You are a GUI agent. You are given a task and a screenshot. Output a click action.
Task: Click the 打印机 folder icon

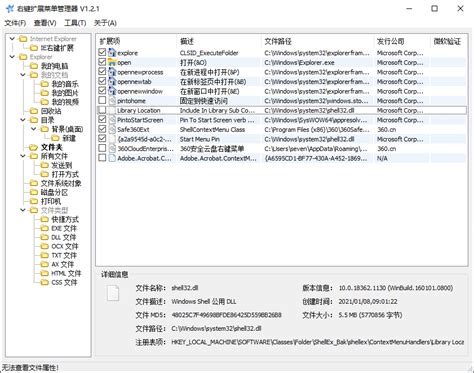coord(34,201)
